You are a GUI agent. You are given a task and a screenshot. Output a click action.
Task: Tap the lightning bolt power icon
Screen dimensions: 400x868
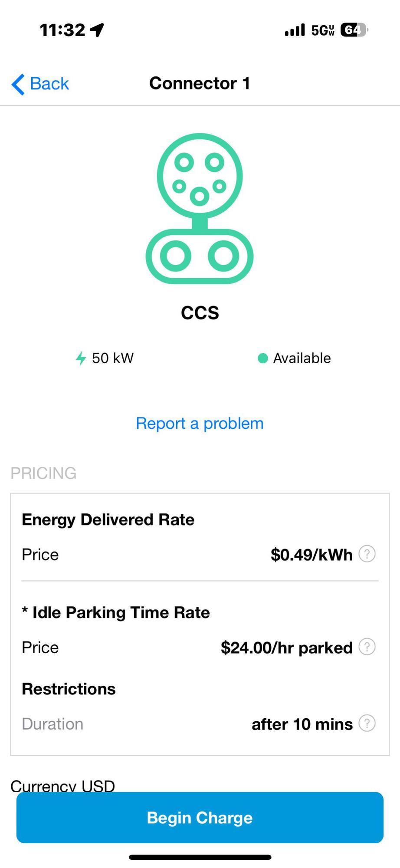pos(81,358)
